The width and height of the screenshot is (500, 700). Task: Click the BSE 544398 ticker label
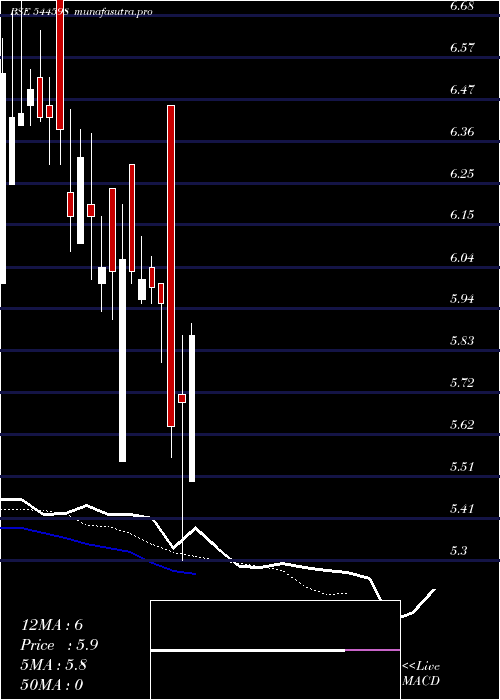pos(40,12)
